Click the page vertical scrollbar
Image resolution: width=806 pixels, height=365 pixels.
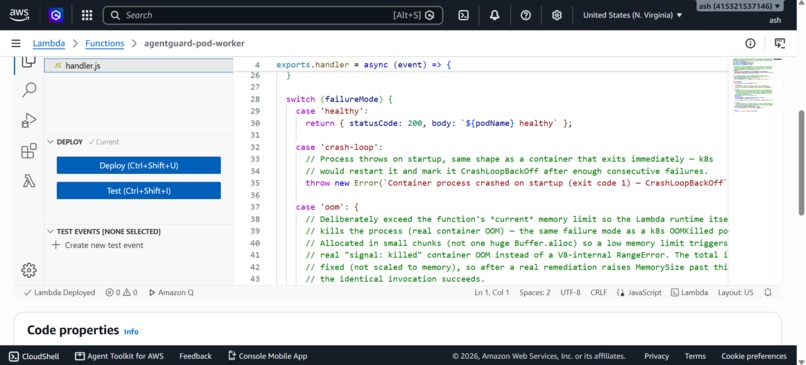coord(801,162)
